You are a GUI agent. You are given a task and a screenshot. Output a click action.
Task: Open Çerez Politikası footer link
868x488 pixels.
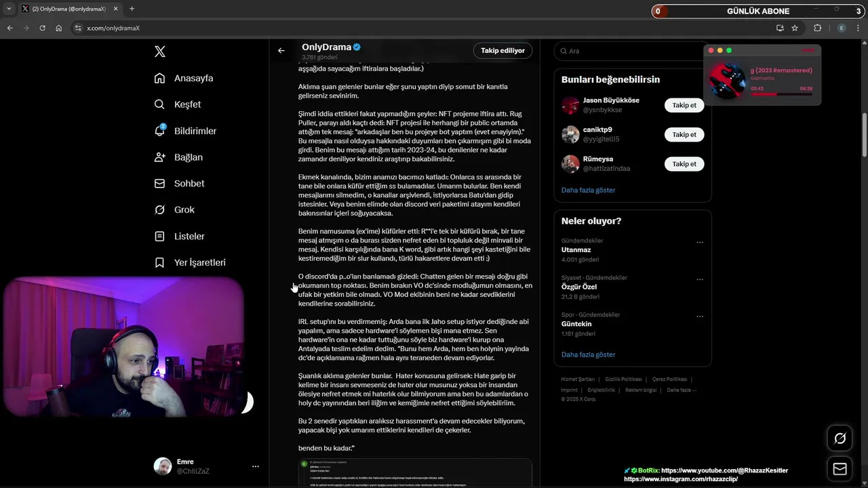(x=669, y=380)
